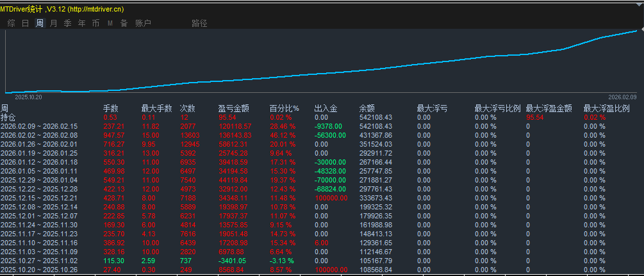Open the M tab
The height and width of the screenshot is (276, 644).
coord(110,24)
